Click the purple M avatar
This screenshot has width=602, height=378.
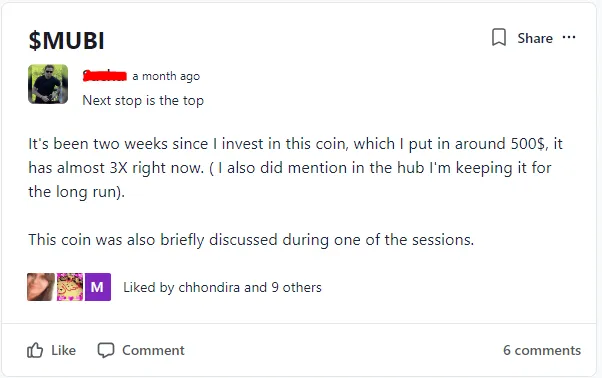(98, 287)
